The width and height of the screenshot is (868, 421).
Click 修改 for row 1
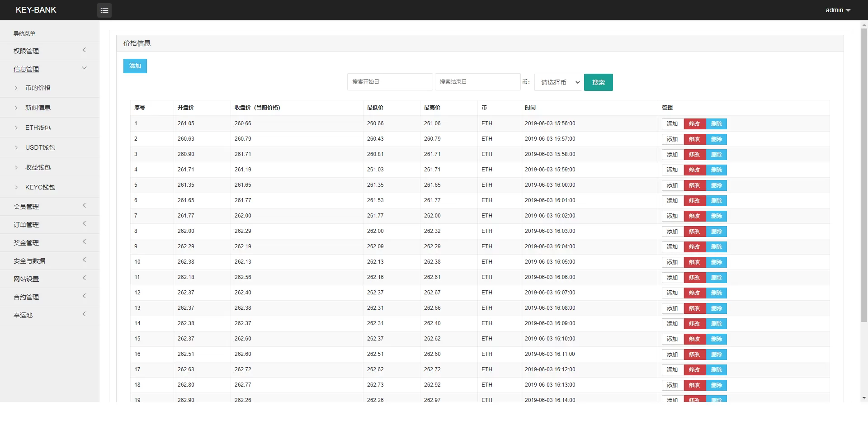[x=694, y=124]
